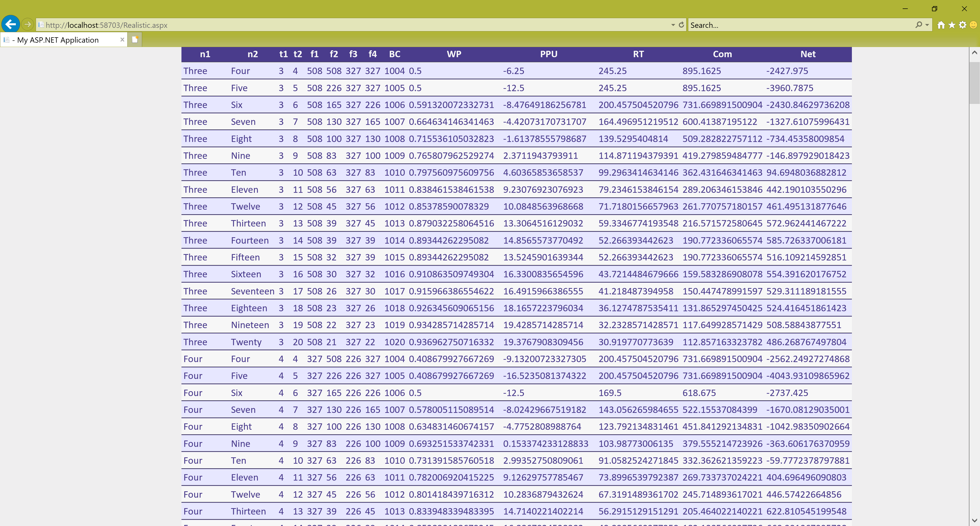Click the Seventeen cell

(x=253, y=291)
